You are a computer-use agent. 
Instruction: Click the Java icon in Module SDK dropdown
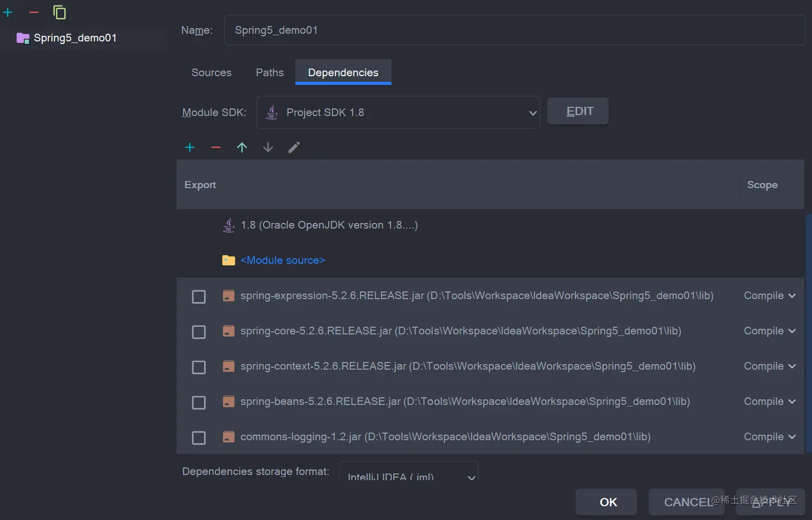272,112
